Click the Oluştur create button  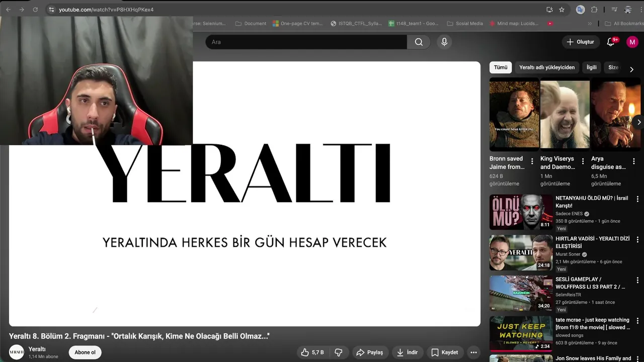tap(580, 42)
